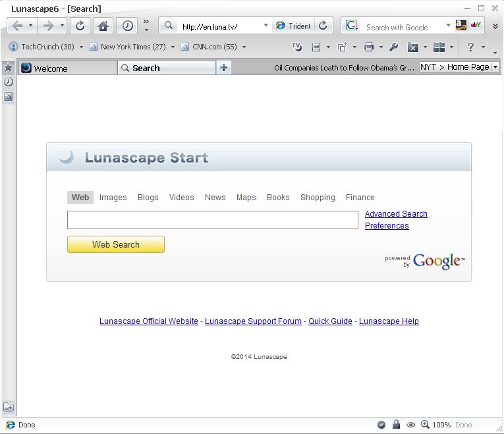Screen dimensions: 504x434
Task: Expand the Forward button history dropdown arrow
Action: point(62,25)
